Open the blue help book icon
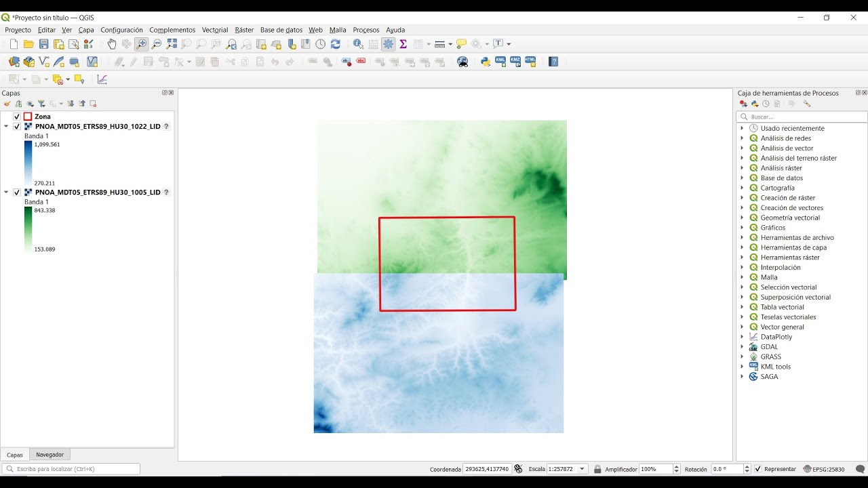This screenshot has height=488, width=868. 553,62
